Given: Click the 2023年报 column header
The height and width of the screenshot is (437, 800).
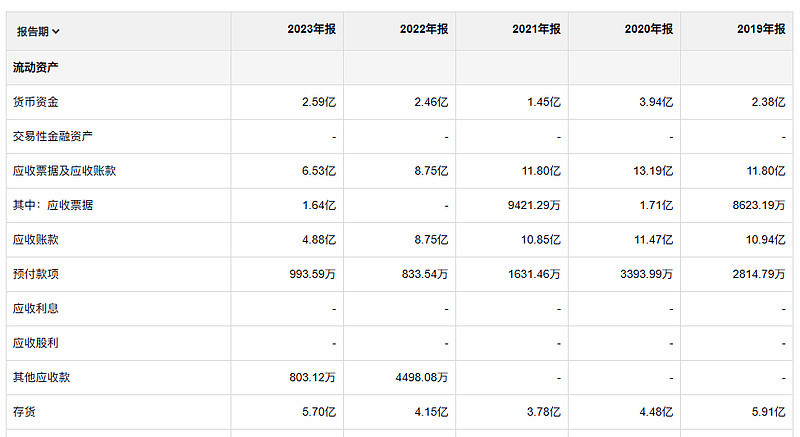Looking at the screenshot, I should coord(312,30).
